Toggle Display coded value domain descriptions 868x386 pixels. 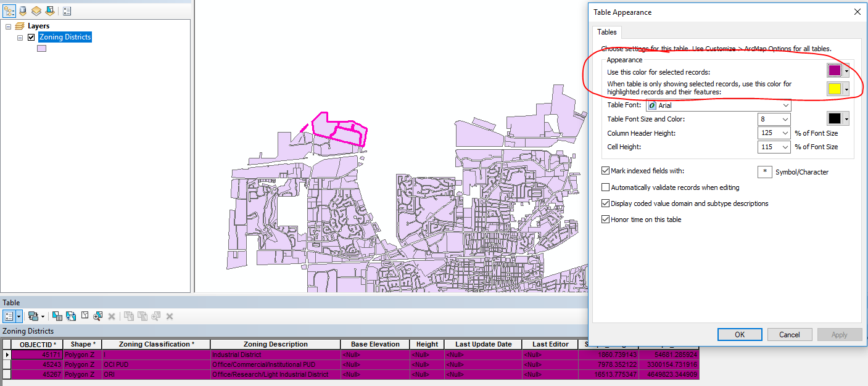pyautogui.click(x=605, y=203)
